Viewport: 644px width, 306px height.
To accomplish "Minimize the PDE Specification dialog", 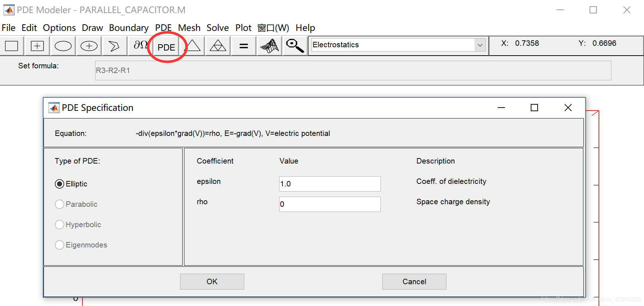I will tap(501, 108).
